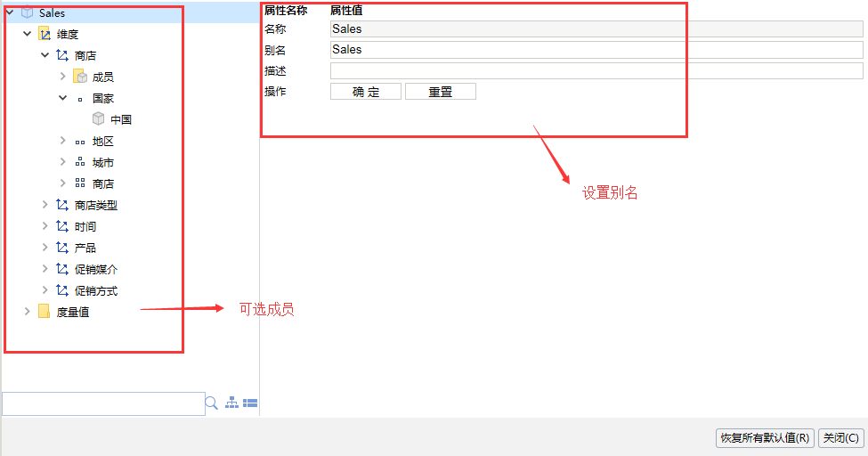
Task: Expand the 成员 node
Action: point(62,77)
